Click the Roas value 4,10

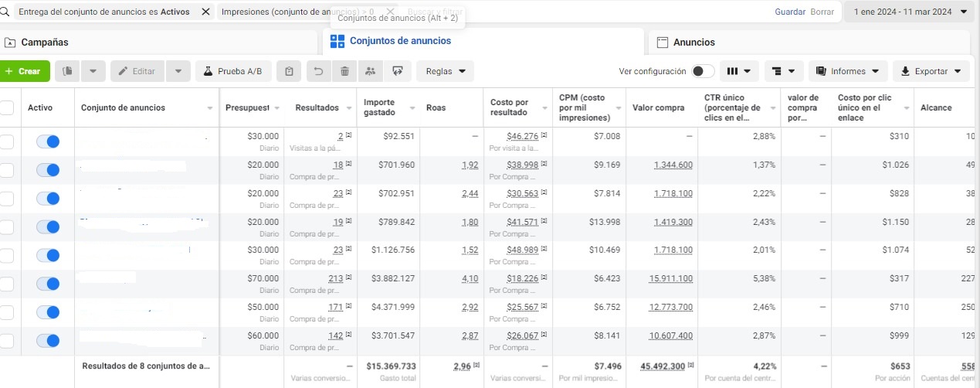[x=469, y=279]
